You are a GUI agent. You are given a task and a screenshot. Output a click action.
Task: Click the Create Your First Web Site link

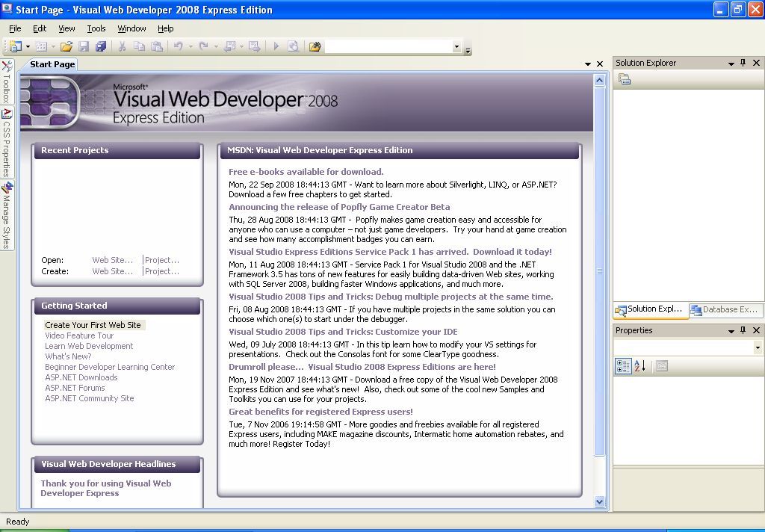93,325
